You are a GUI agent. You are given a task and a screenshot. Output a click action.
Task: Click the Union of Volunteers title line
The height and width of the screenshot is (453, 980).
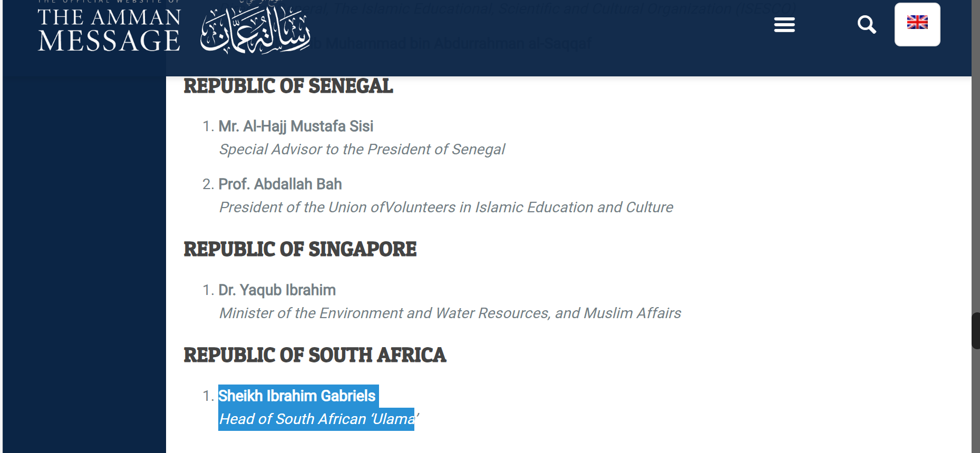[446, 208]
